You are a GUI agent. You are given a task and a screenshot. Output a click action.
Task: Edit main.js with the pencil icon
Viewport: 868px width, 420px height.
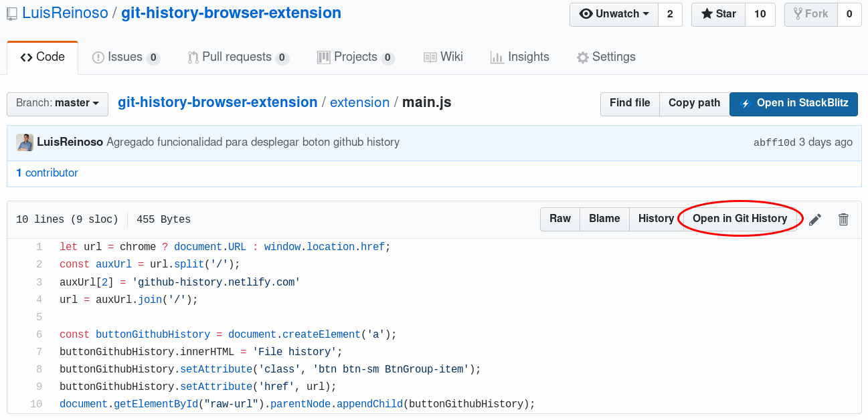click(814, 219)
